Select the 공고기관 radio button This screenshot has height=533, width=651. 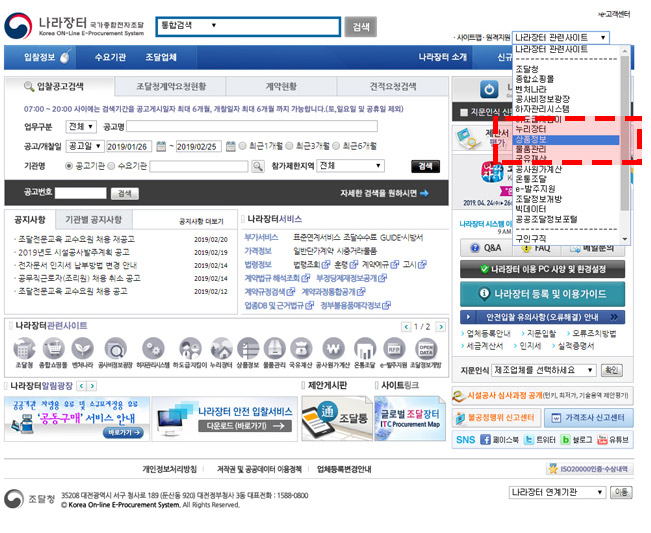pyautogui.click(x=69, y=166)
